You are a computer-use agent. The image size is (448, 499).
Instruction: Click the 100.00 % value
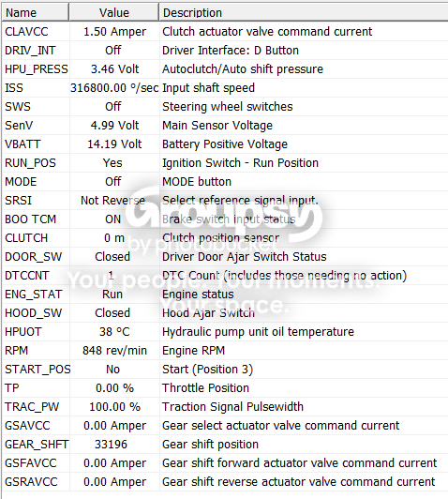(114, 407)
